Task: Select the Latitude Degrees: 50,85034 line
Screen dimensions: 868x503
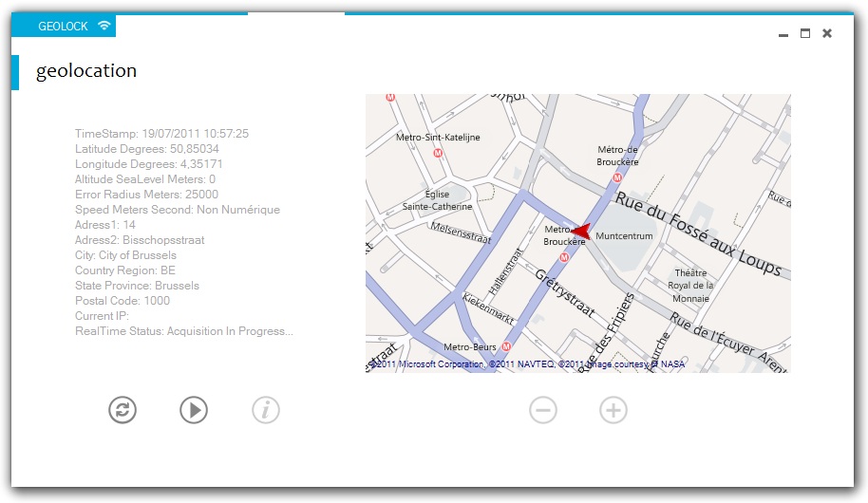Action: [146, 149]
